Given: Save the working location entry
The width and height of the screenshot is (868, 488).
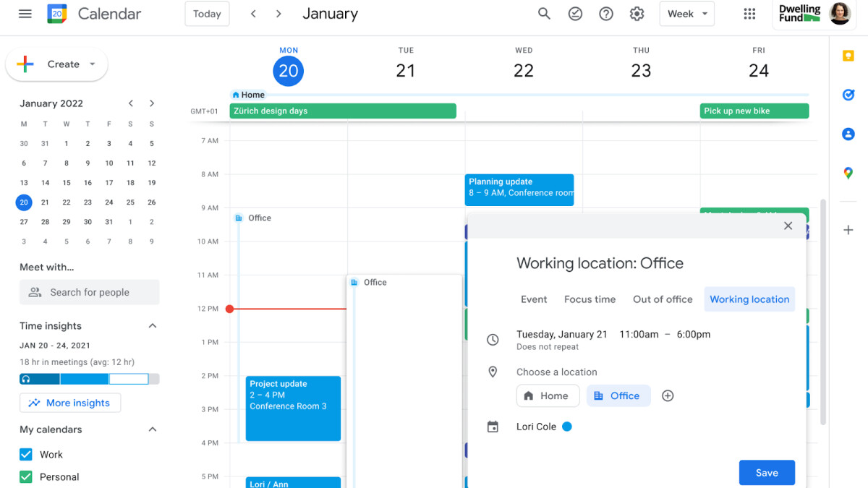Looking at the screenshot, I should 767,472.
